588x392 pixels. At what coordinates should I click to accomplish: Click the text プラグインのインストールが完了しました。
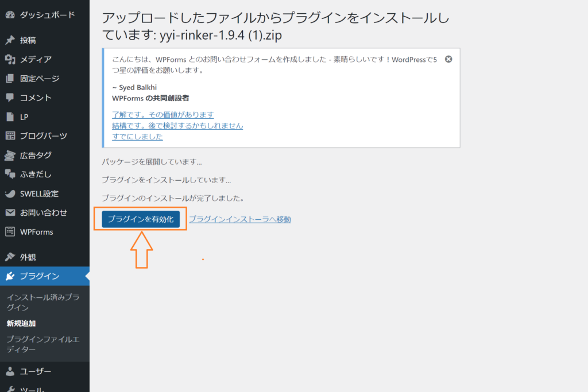pyautogui.click(x=173, y=198)
